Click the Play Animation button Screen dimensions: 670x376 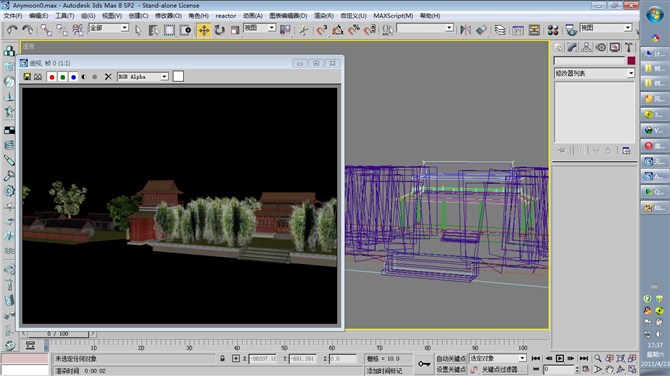(560, 358)
